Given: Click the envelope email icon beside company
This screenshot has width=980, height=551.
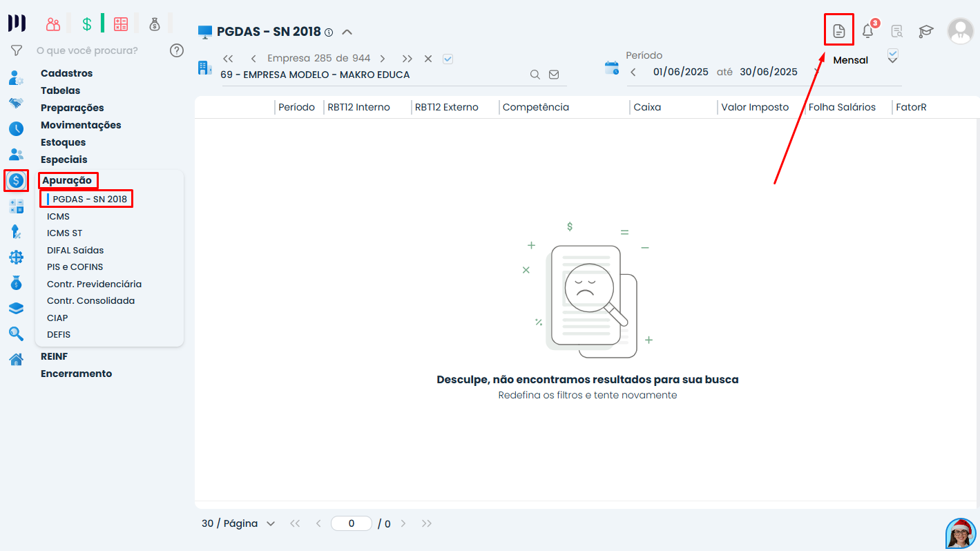Looking at the screenshot, I should pyautogui.click(x=554, y=75).
